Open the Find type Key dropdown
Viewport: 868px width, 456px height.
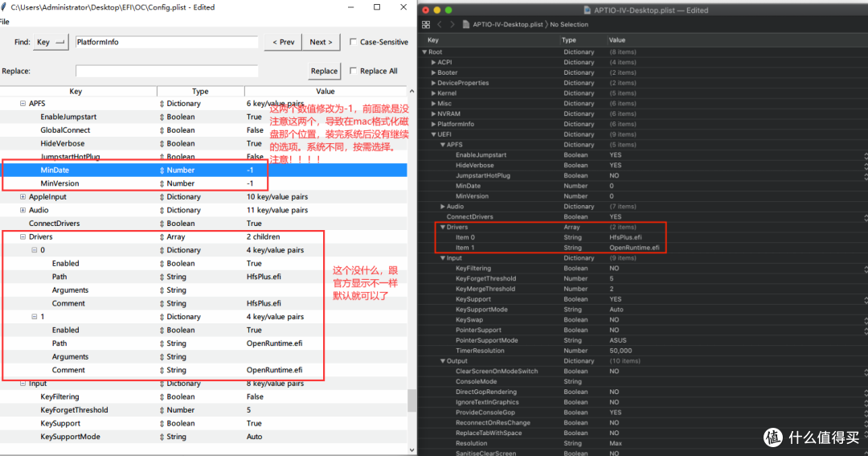[x=51, y=43]
